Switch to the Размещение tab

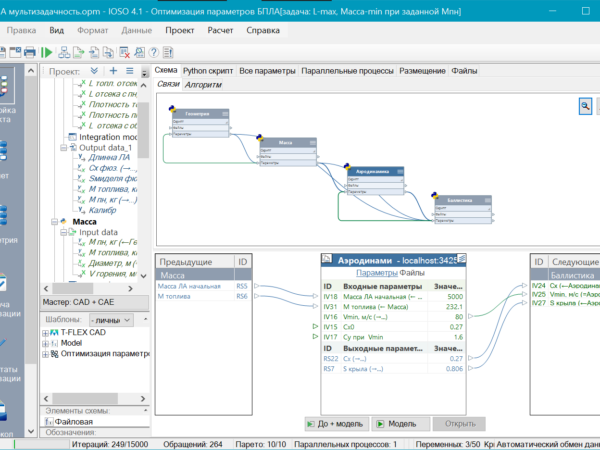point(422,71)
